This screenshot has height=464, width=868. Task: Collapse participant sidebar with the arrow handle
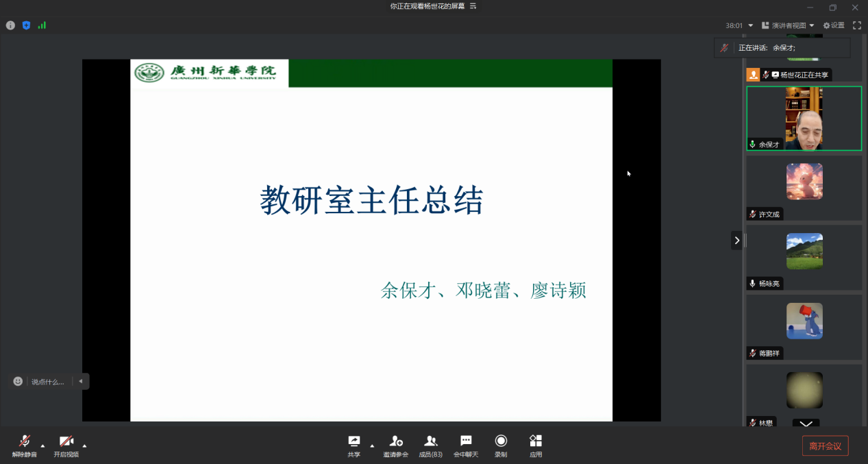tap(736, 240)
